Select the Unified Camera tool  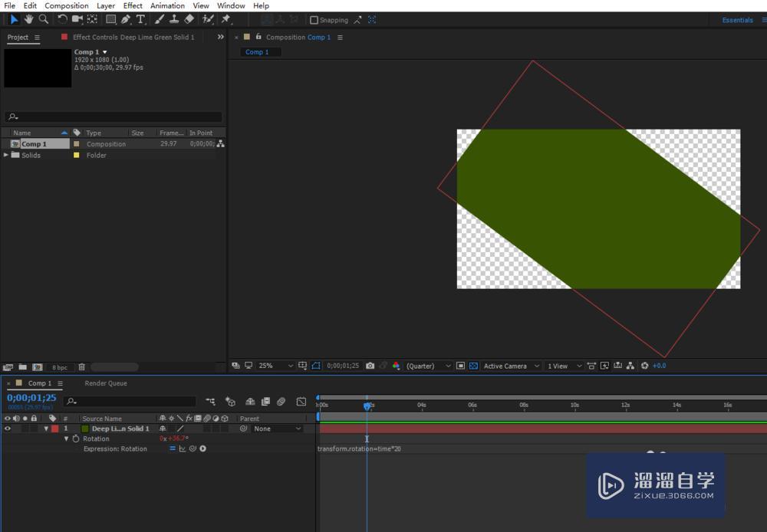[77, 20]
